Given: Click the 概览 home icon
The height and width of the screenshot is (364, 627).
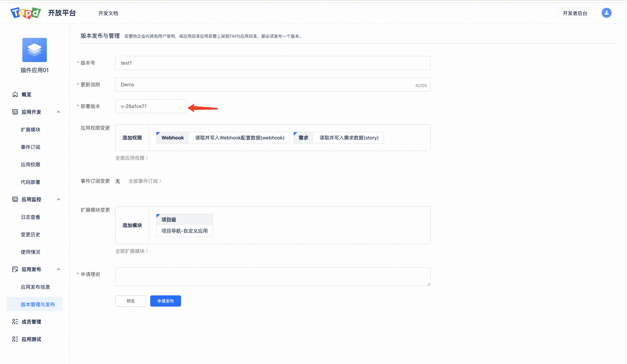Looking at the screenshot, I should 15,94.
